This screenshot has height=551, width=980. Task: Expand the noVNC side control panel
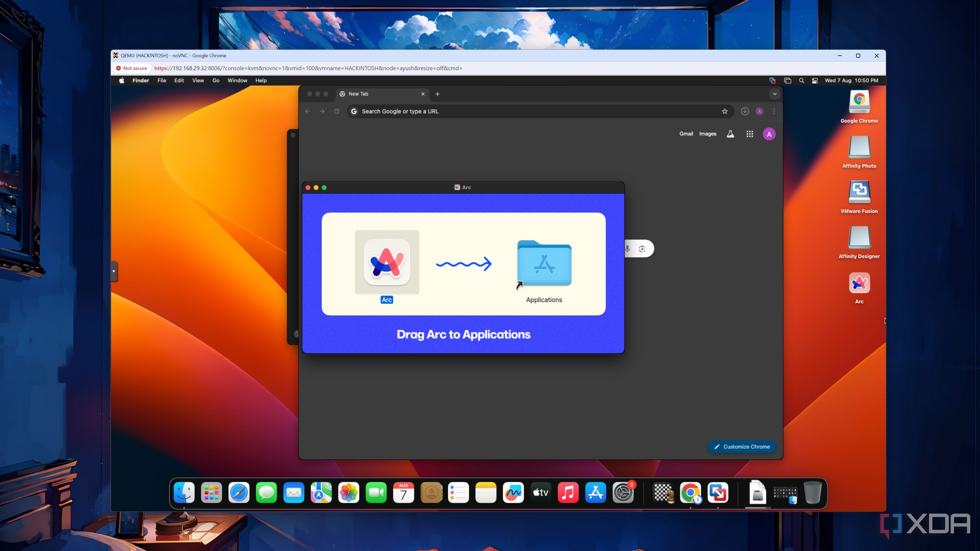click(x=114, y=271)
